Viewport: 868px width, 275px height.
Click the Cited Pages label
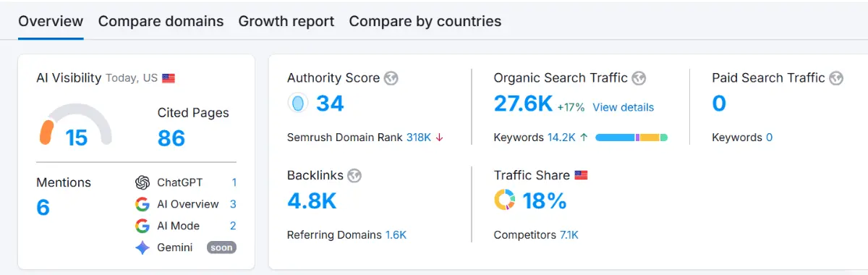(x=193, y=113)
